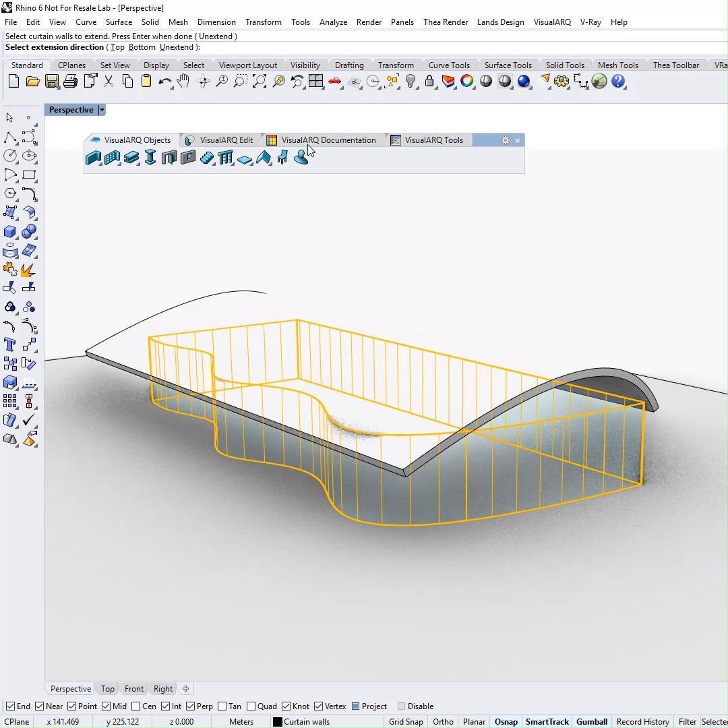This screenshot has width=728, height=728.
Task: Select the Text tool in sidebar
Action: point(9,344)
